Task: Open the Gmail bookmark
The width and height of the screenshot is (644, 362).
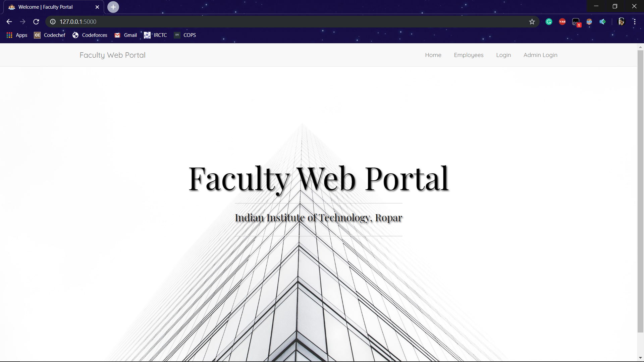Action: 126,35
